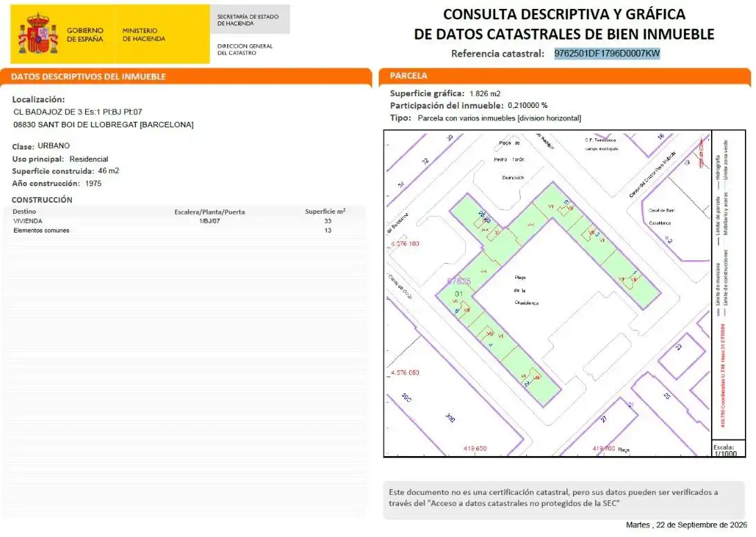The height and width of the screenshot is (537, 756).
Task: Click the '1.826 m2' graphic surface value
Action: tap(485, 93)
